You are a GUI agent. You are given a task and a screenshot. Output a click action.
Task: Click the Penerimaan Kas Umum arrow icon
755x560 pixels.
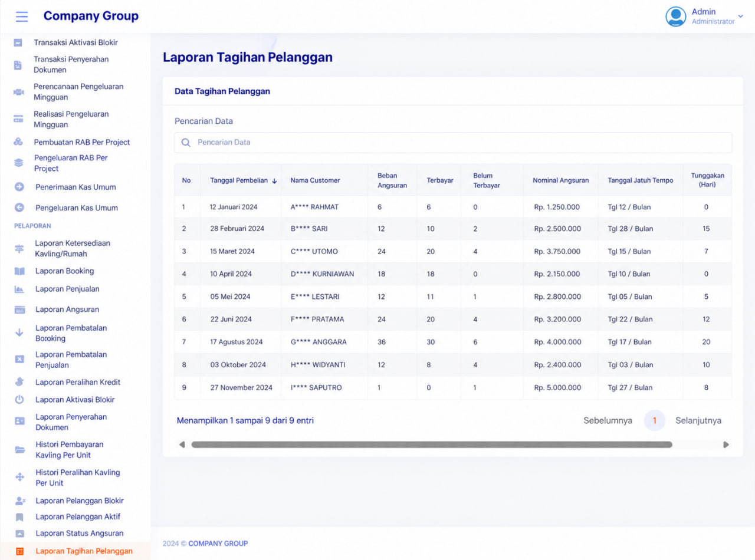click(x=19, y=187)
